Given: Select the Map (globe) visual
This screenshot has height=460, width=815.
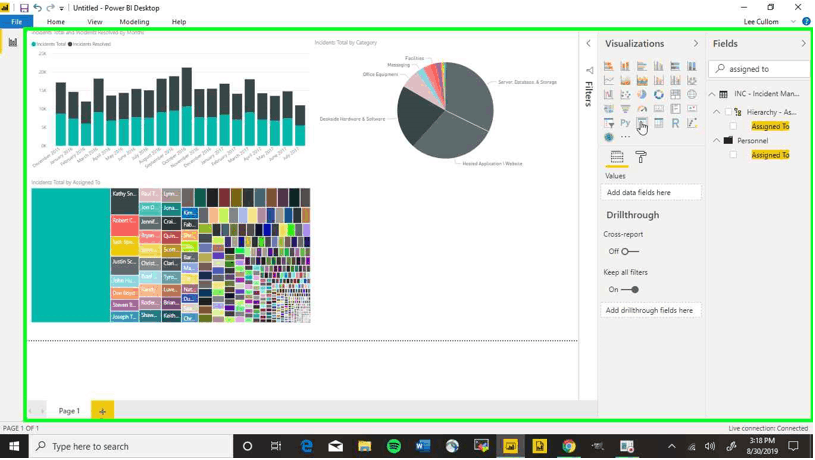Looking at the screenshot, I should (692, 94).
